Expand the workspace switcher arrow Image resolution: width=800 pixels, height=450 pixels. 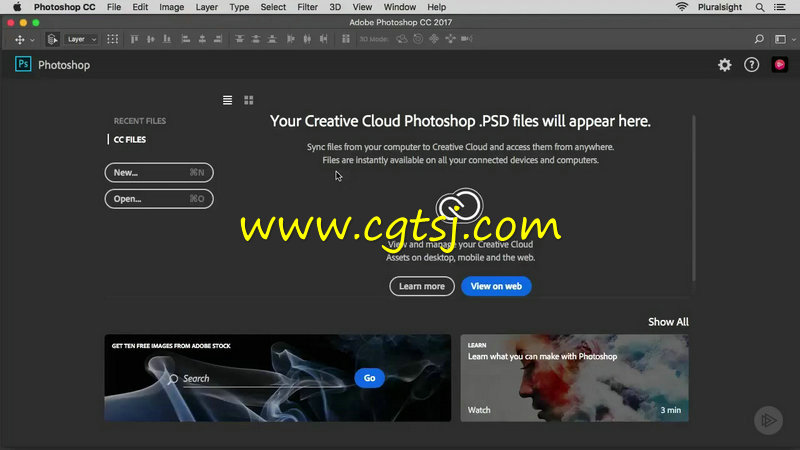793,40
